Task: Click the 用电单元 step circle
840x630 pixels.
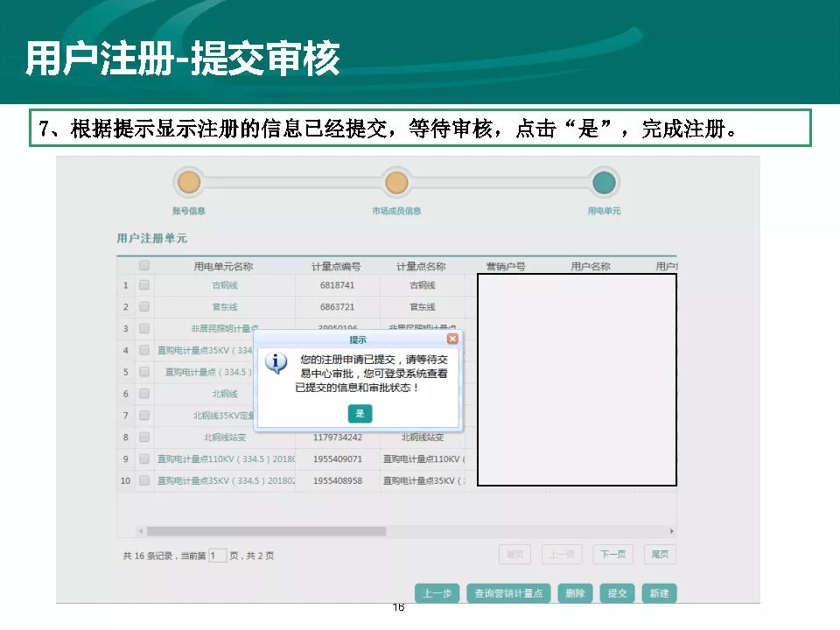Action: coord(604,183)
